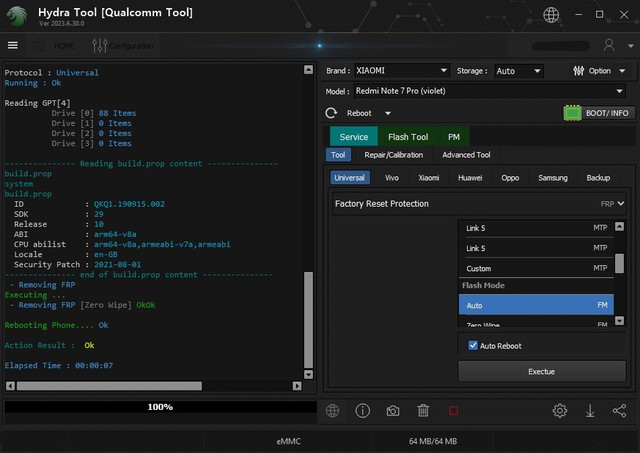Screen dimensions: 640x453
Task: Click the Execute button
Action: 542,371
